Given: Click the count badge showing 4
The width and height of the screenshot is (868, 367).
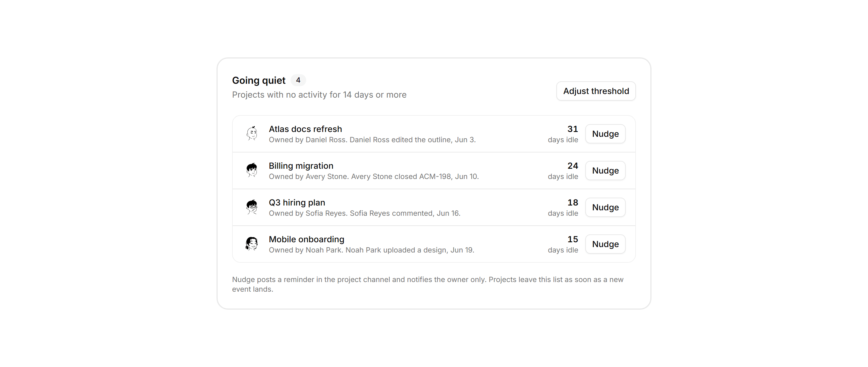Looking at the screenshot, I should (x=298, y=80).
